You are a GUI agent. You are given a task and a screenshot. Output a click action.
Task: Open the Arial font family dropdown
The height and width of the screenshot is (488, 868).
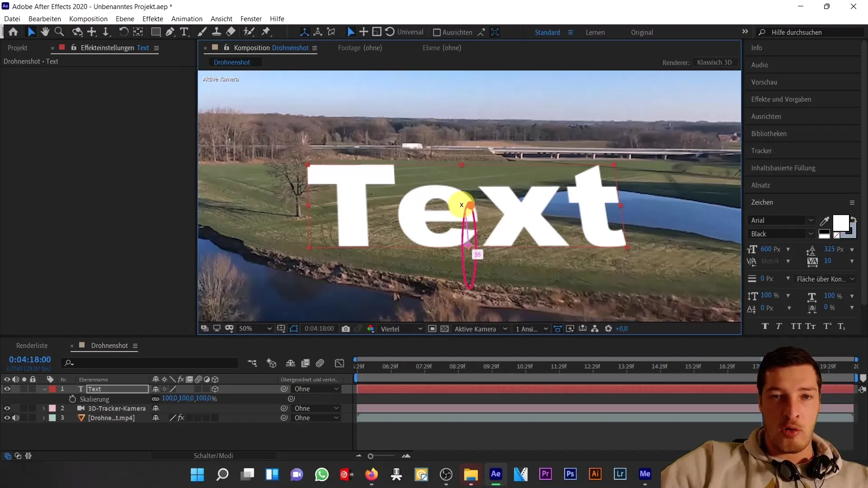781,221
